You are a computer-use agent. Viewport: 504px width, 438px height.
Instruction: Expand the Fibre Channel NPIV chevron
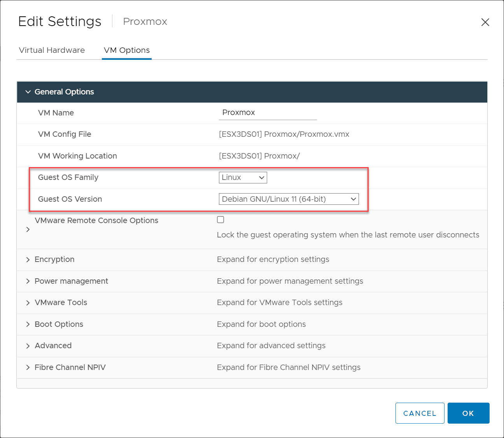[28, 367]
